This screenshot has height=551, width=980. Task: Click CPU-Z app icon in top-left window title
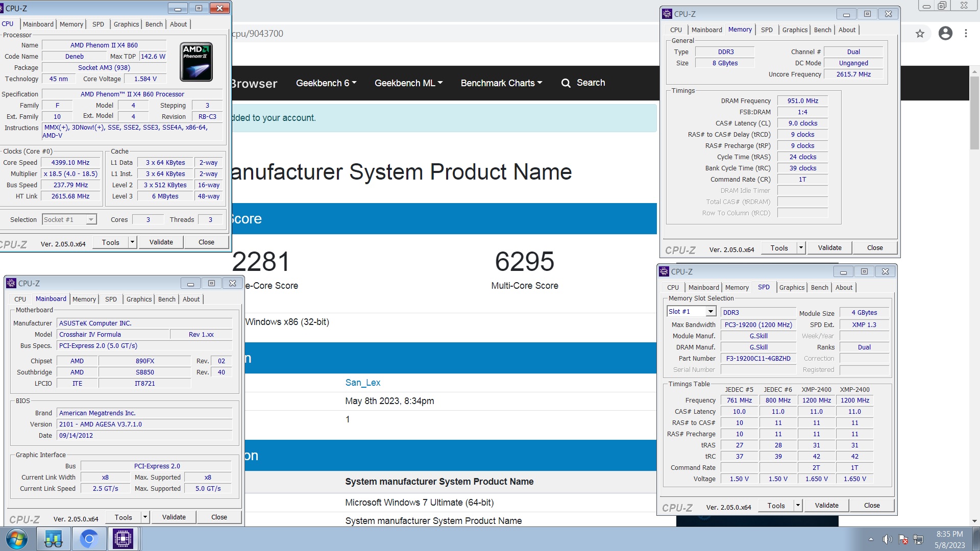coord(2,9)
